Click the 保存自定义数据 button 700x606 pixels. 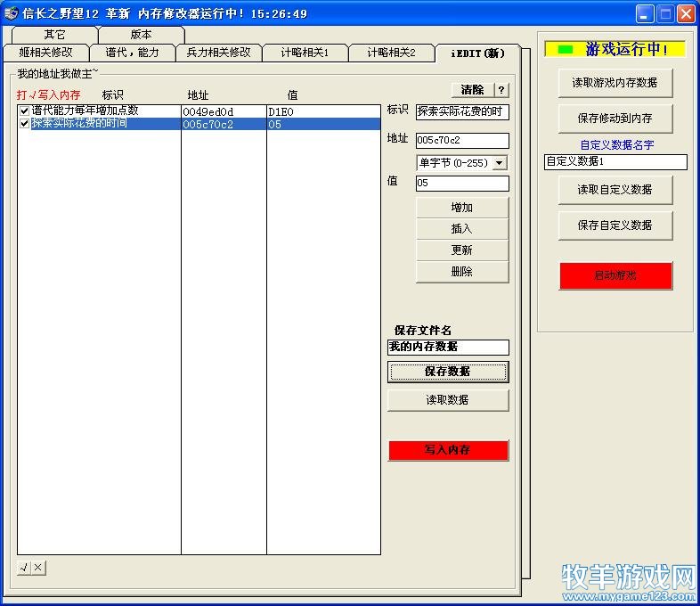(x=615, y=225)
